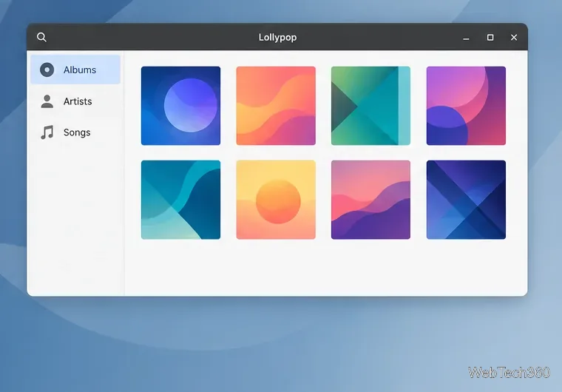The height and width of the screenshot is (392, 562).
Task: Open the blue moon circle album cover
Action: (x=180, y=106)
